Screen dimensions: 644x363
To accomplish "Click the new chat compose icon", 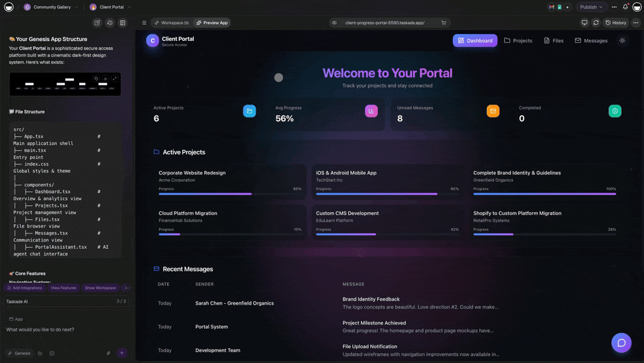I will [x=97, y=23].
